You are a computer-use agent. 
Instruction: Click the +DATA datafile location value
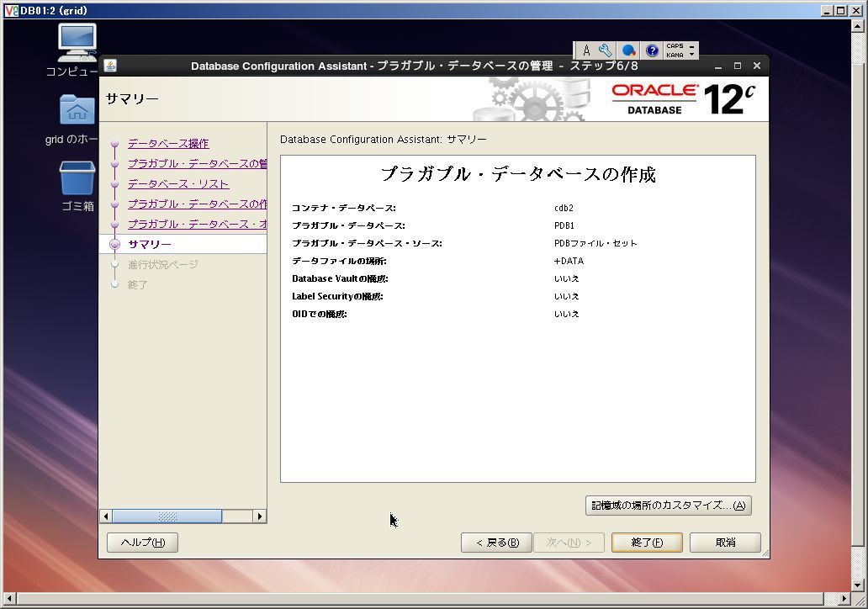pos(569,262)
